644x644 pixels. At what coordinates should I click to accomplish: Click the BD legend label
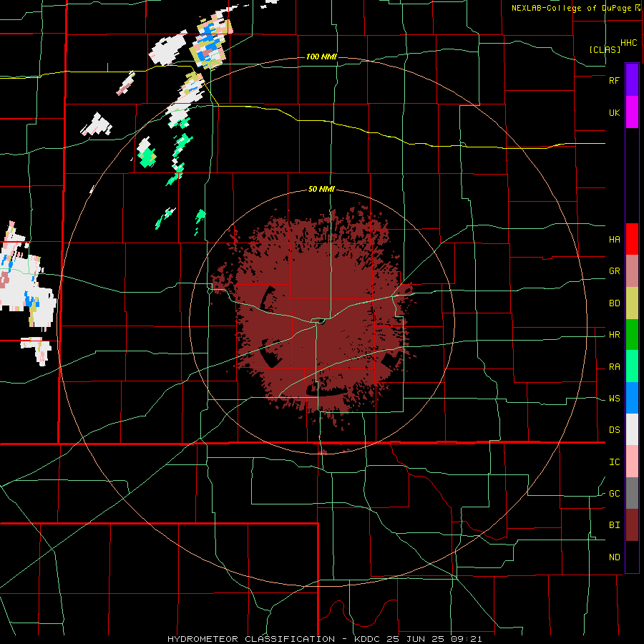pyautogui.click(x=614, y=303)
